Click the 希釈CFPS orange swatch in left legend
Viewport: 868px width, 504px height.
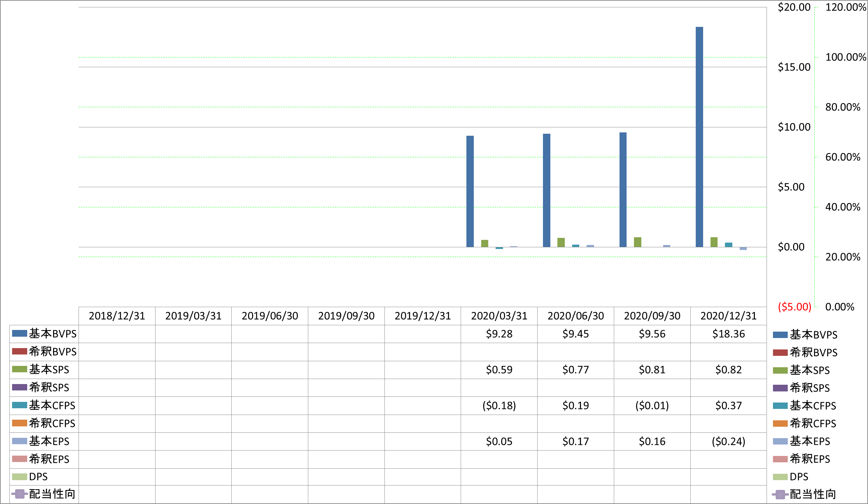[x=19, y=423]
